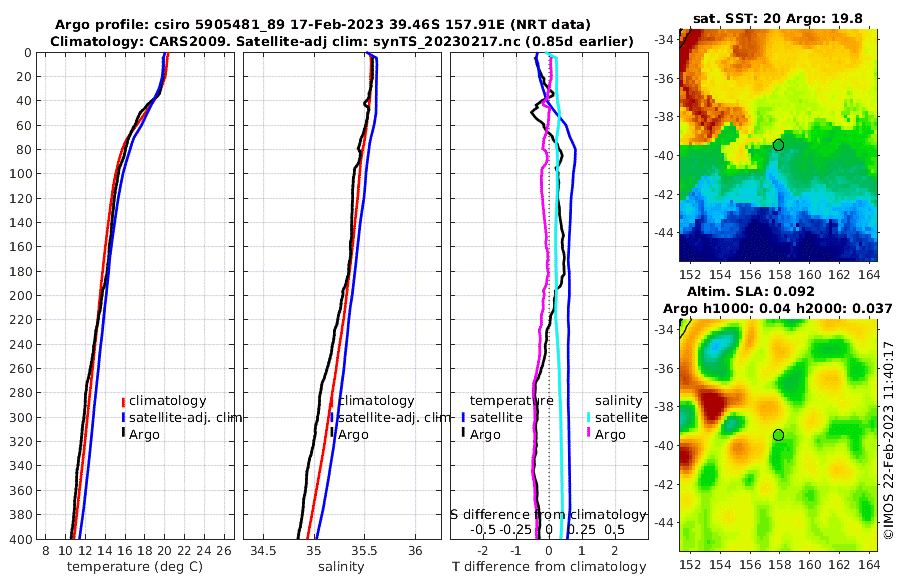Click the red climatology legend marker in temperature plot
Image resolution: width=900 pixels, height=580 pixels.
click(123, 401)
